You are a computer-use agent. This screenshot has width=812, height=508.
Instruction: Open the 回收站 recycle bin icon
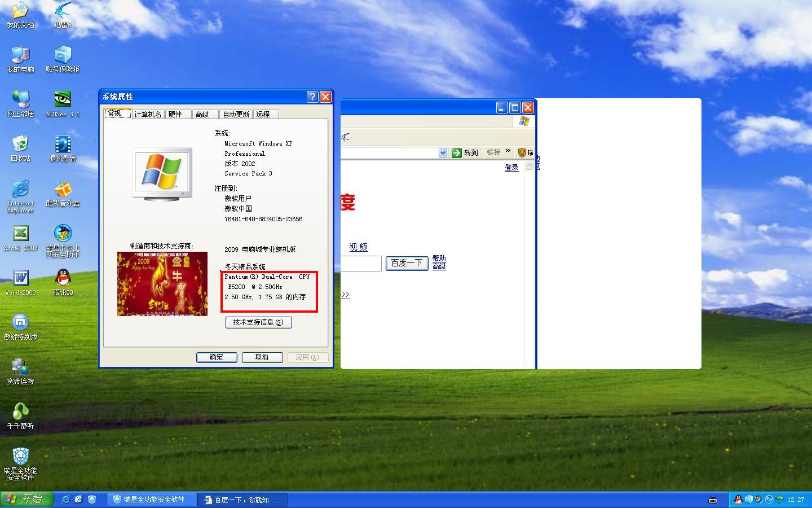pyautogui.click(x=20, y=148)
